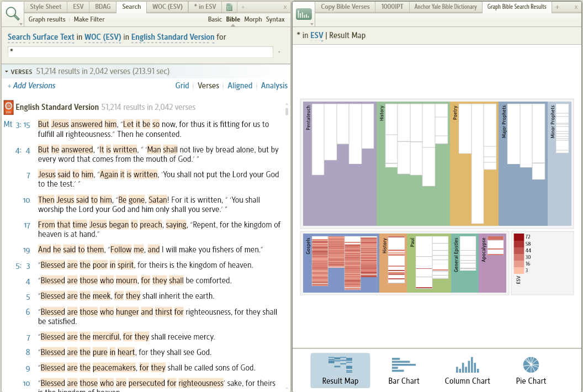This screenshot has width=583, height=392.
Task: Click the darkest red legend swatch labeled 72
Action: click(x=518, y=237)
